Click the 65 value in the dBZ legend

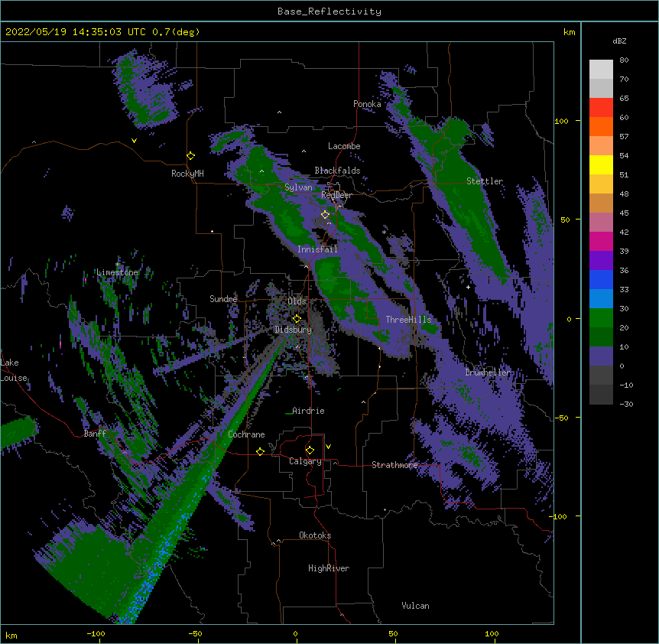pos(624,99)
